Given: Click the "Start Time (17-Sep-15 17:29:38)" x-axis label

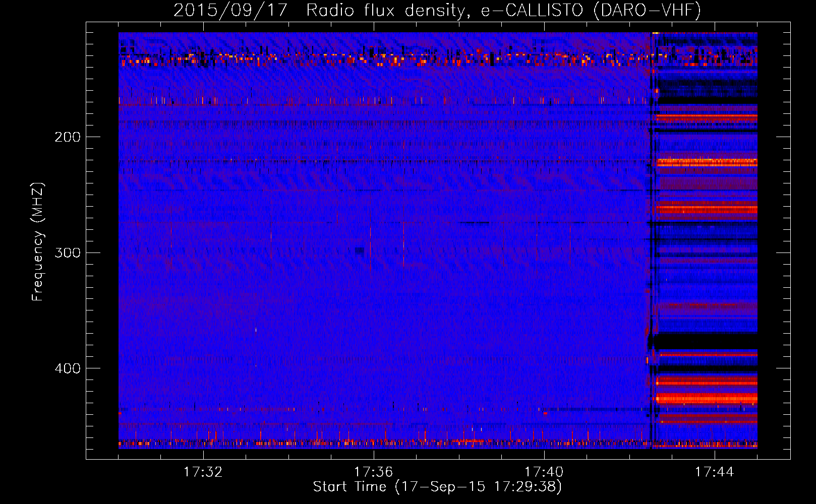Looking at the screenshot, I should tap(437, 487).
